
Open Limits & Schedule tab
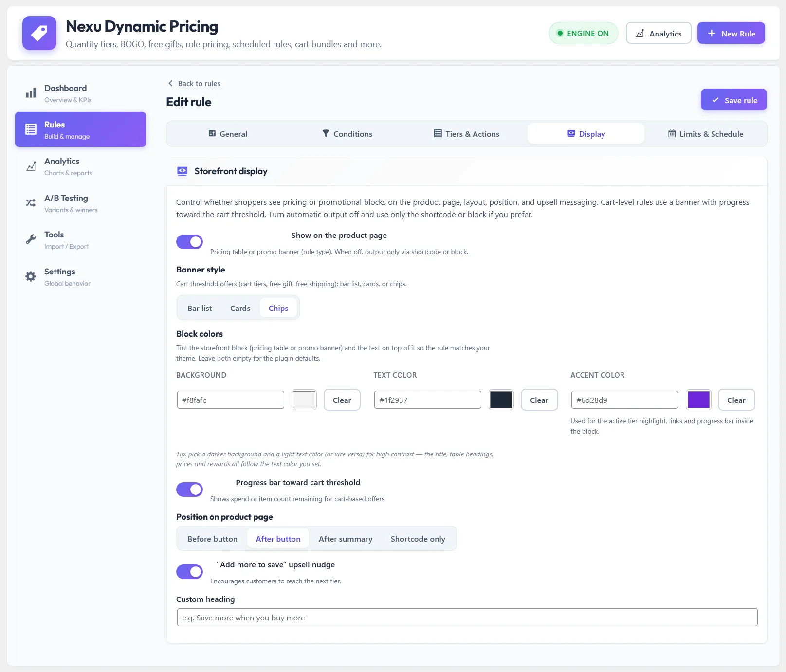(x=706, y=134)
